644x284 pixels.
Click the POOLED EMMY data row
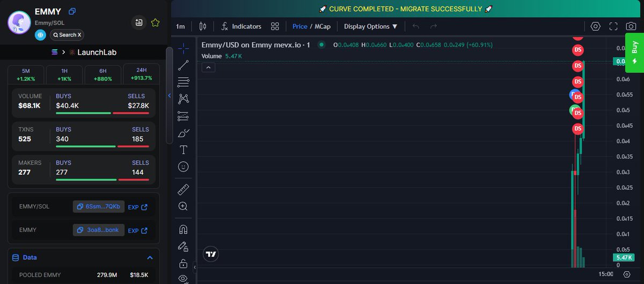[x=83, y=275]
